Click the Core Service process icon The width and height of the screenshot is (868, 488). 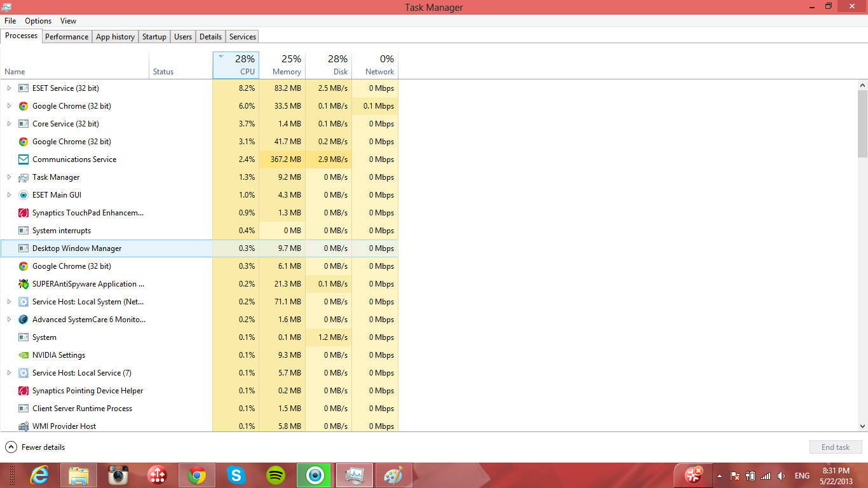pyautogui.click(x=24, y=124)
